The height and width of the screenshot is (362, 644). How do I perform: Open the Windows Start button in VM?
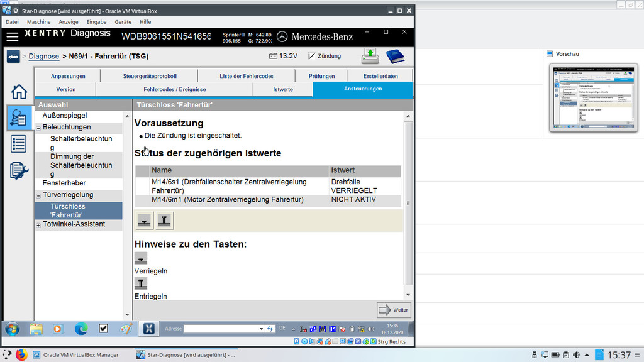[13, 329]
